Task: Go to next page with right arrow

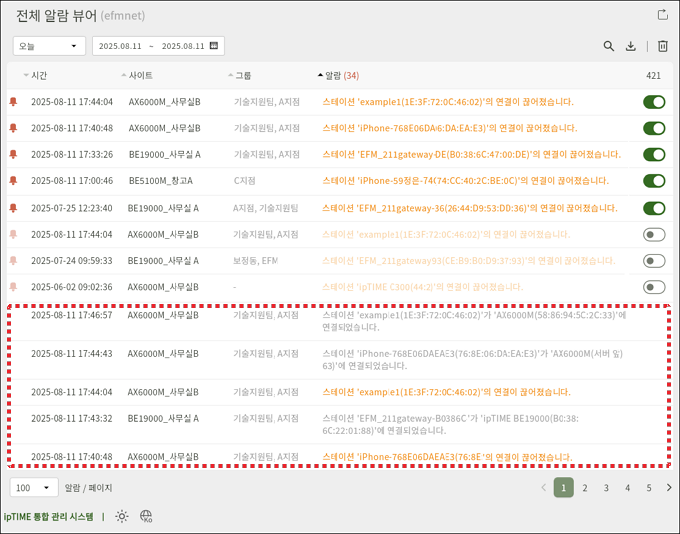Action: [x=669, y=488]
